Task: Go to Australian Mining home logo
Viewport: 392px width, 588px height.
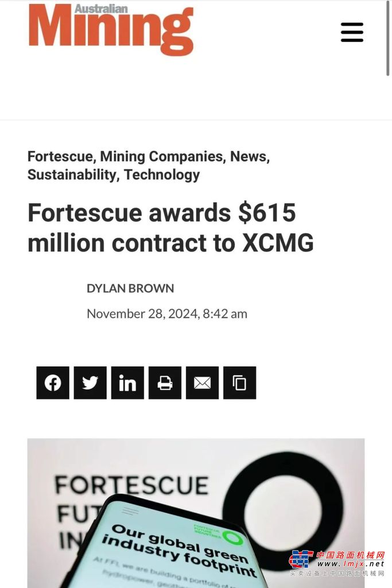Action: point(111,30)
